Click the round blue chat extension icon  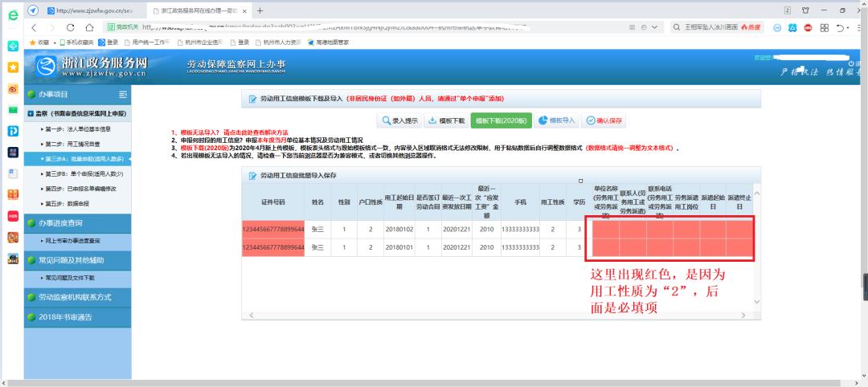point(777,27)
